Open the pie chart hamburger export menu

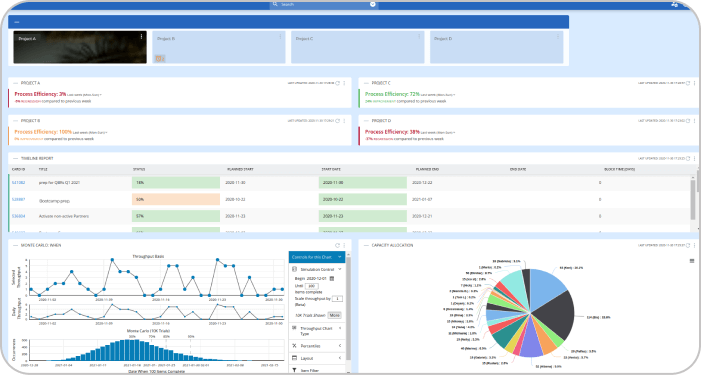coord(692,261)
